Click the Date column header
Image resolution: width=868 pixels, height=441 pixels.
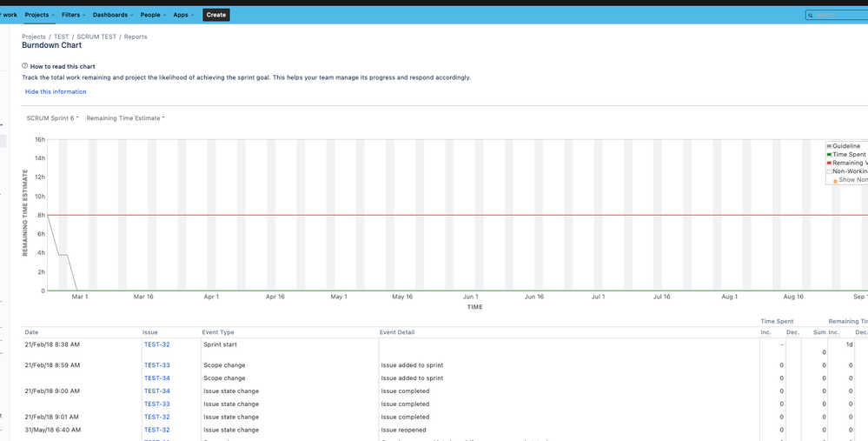[31, 332]
